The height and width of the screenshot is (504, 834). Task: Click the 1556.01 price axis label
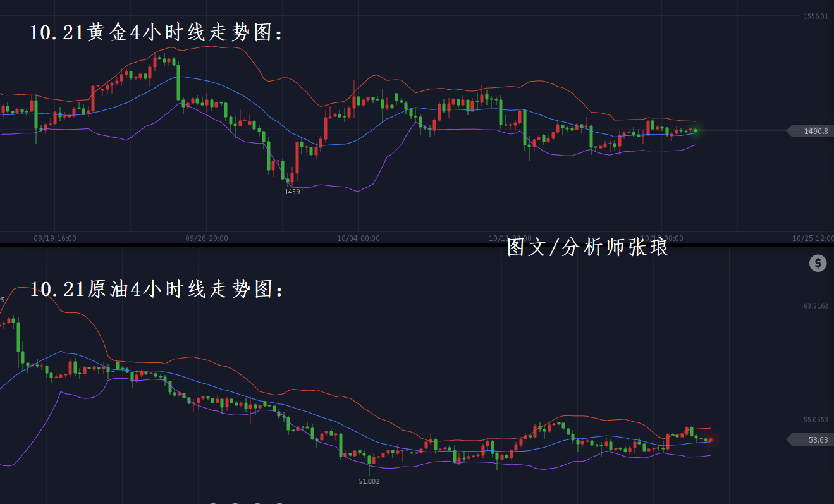[x=816, y=16]
